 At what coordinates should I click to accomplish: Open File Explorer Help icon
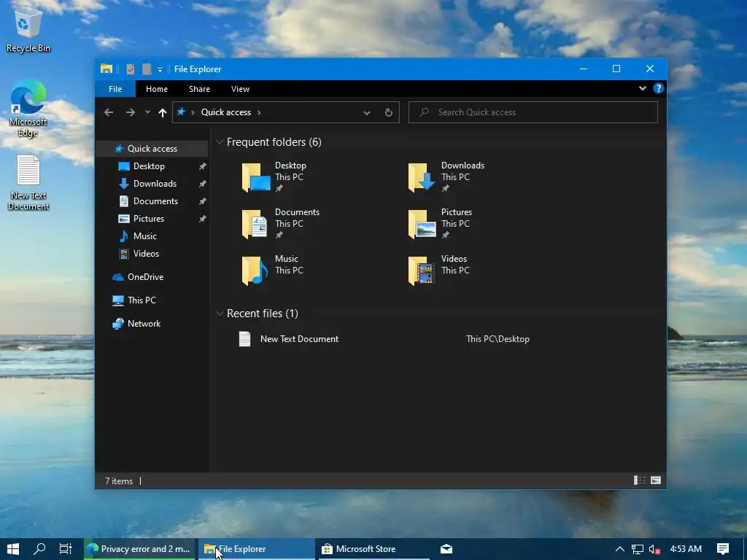pos(659,88)
